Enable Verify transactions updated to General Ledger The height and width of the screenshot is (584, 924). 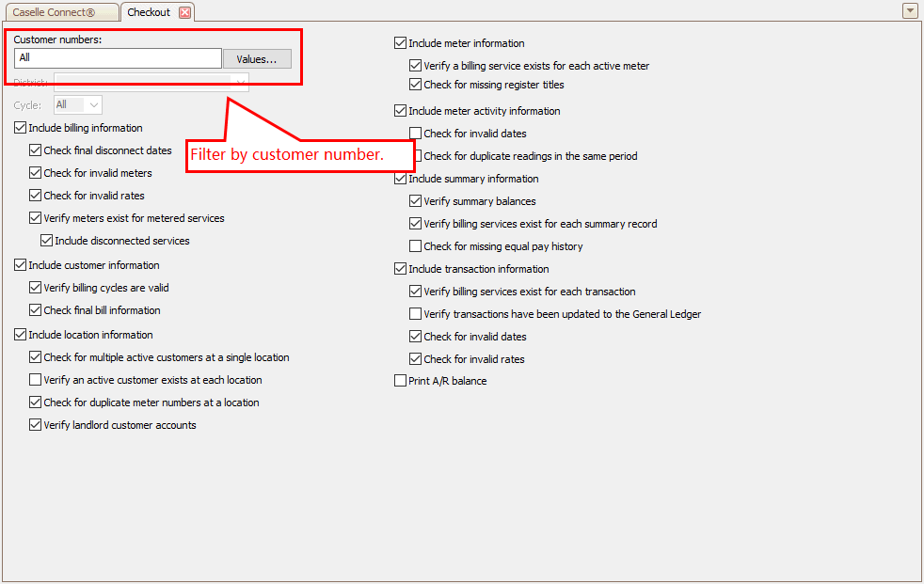(416, 314)
